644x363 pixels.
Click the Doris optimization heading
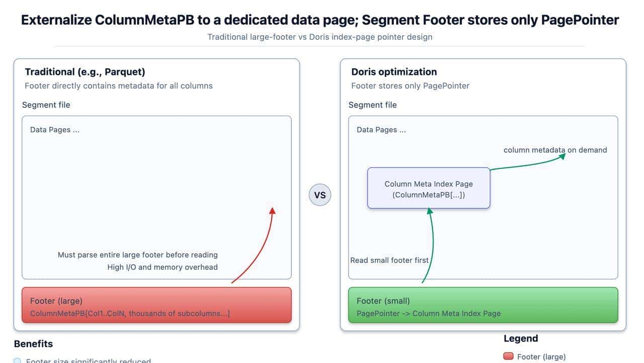tap(394, 72)
